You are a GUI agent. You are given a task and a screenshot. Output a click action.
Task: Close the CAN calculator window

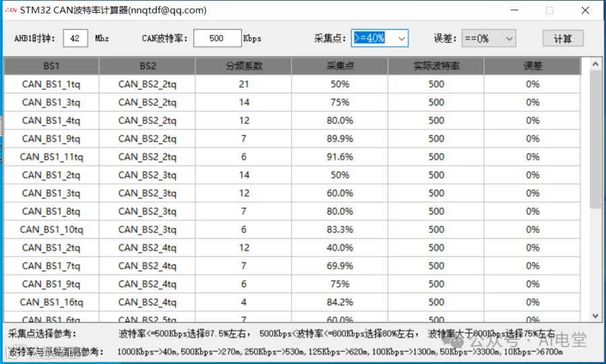pyautogui.click(x=586, y=10)
